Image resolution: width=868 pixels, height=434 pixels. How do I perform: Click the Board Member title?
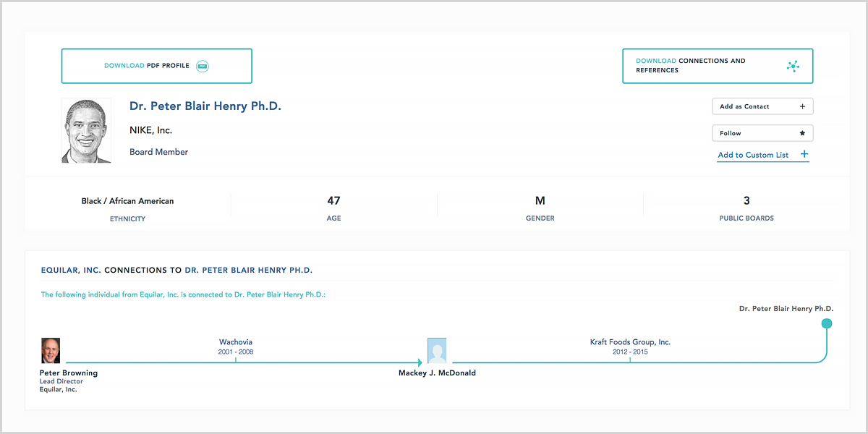tap(158, 152)
